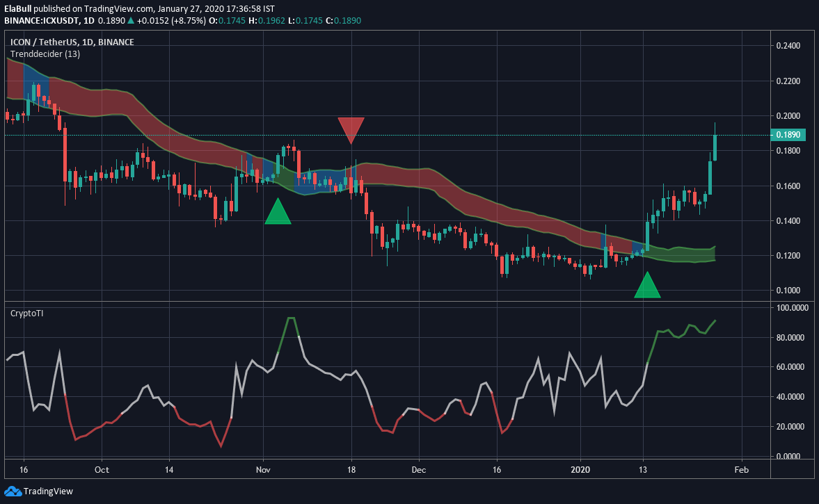Click the 0.1600 price axis label
The image size is (819, 504).
788,186
